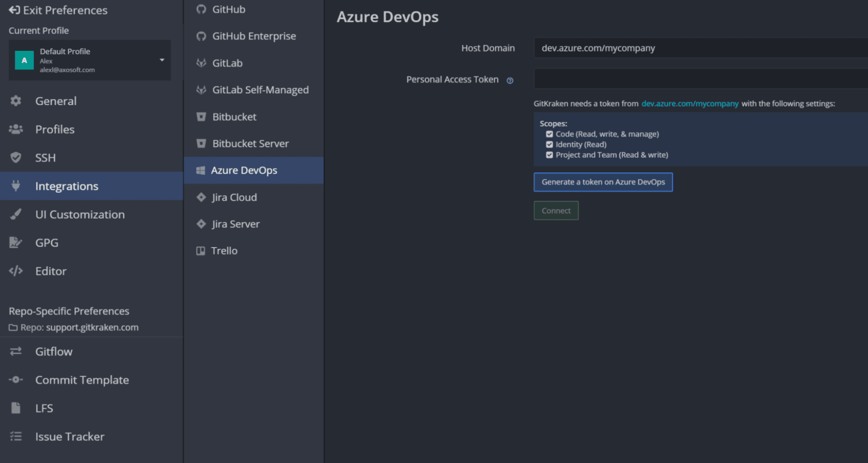Toggle the Identity (Read) checkbox
868x463 pixels.
(549, 144)
